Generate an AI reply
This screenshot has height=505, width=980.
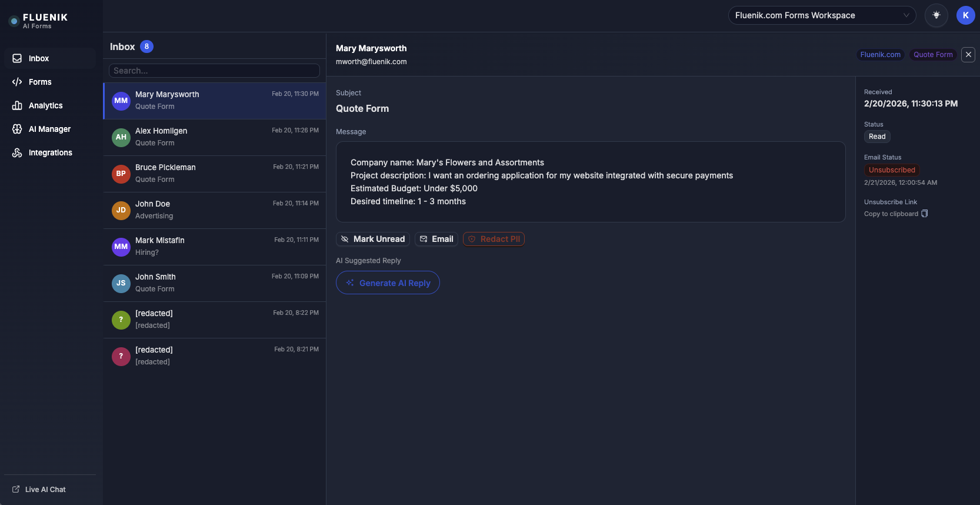[388, 283]
